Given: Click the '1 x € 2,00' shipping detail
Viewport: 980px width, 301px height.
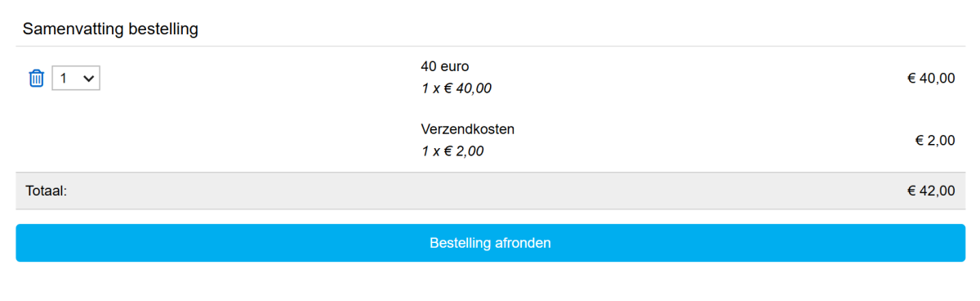Looking at the screenshot, I should coord(452,151).
